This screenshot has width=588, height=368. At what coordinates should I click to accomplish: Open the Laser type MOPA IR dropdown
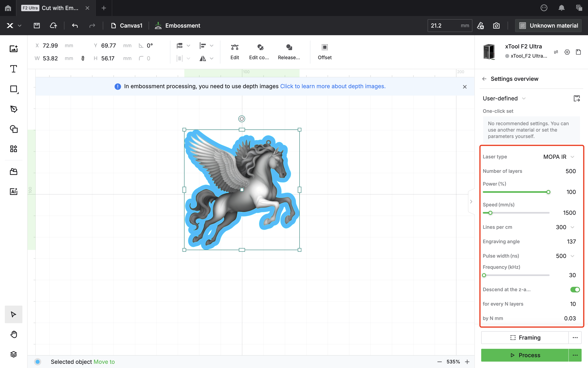click(x=559, y=157)
